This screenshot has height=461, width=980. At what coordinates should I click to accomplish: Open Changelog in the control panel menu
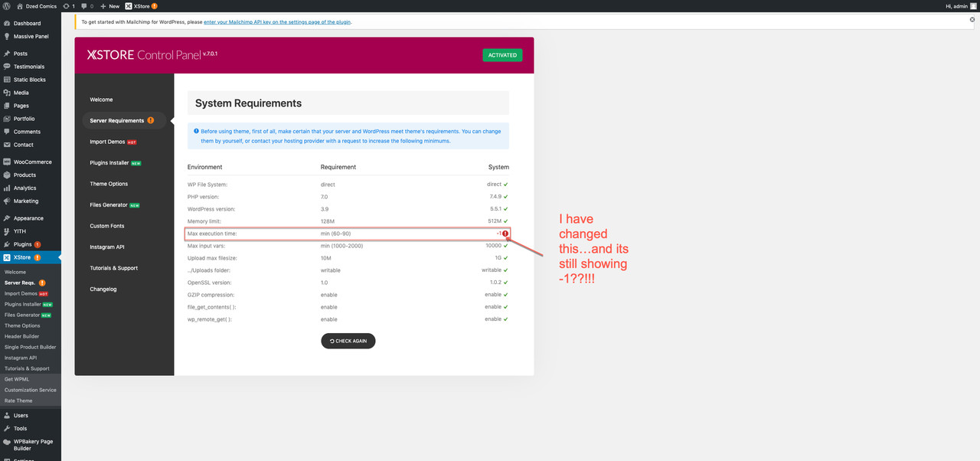coord(103,289)
